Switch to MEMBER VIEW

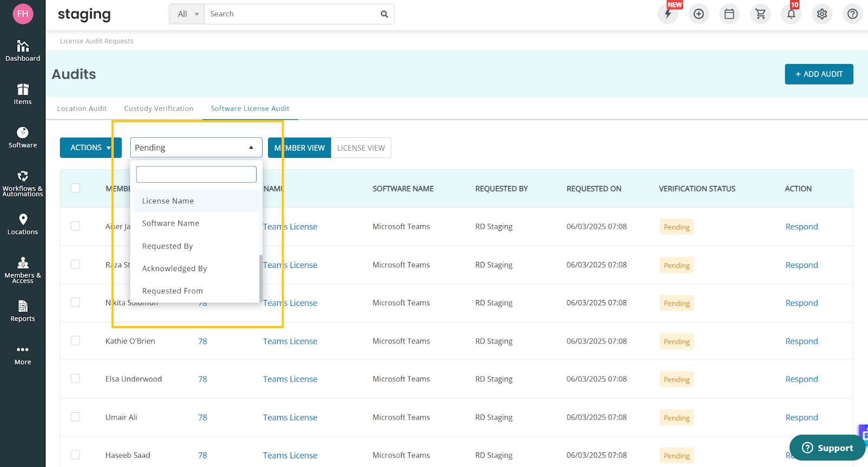(299, 148)
